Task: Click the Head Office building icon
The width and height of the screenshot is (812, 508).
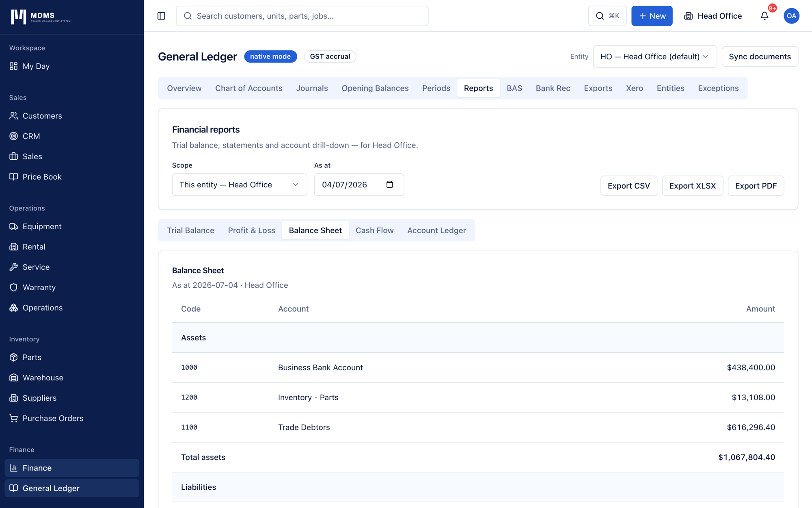Action: click(x=689, y=16)
